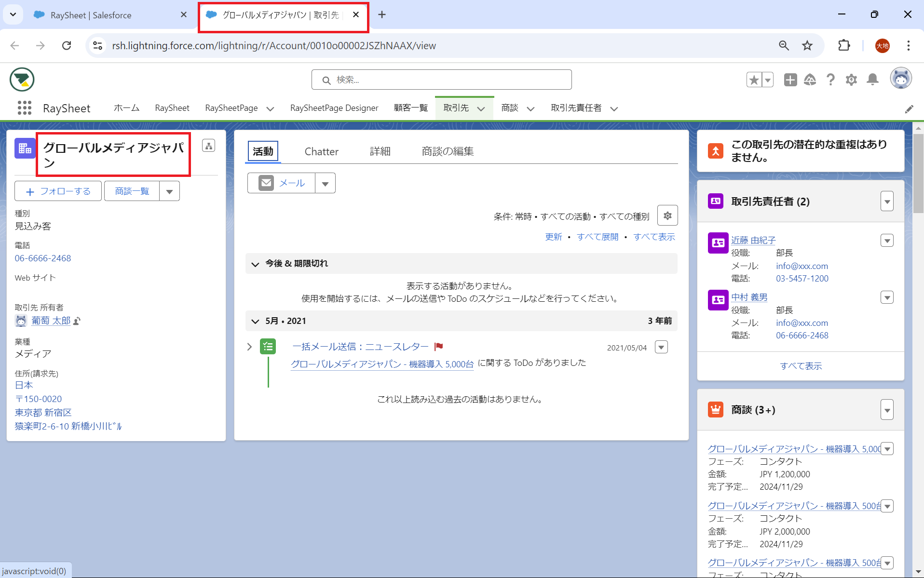Open the row menu for 中村 義男

click(887, 297)
